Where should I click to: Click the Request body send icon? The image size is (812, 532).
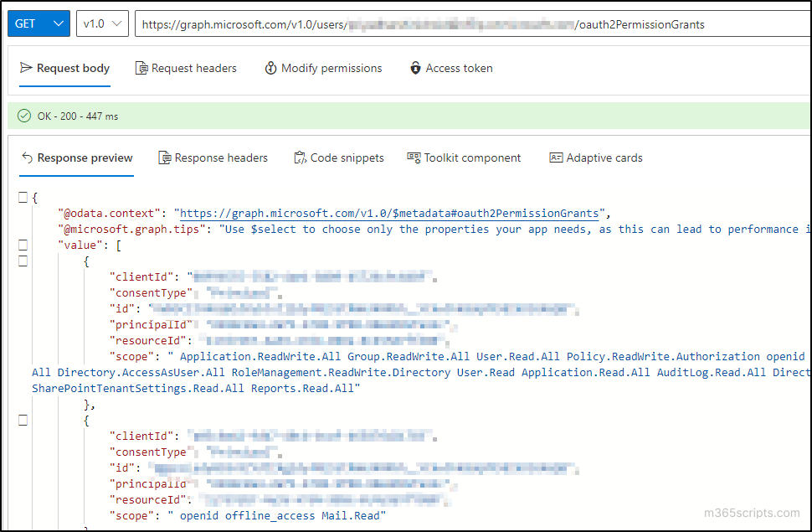click(27, 69)
